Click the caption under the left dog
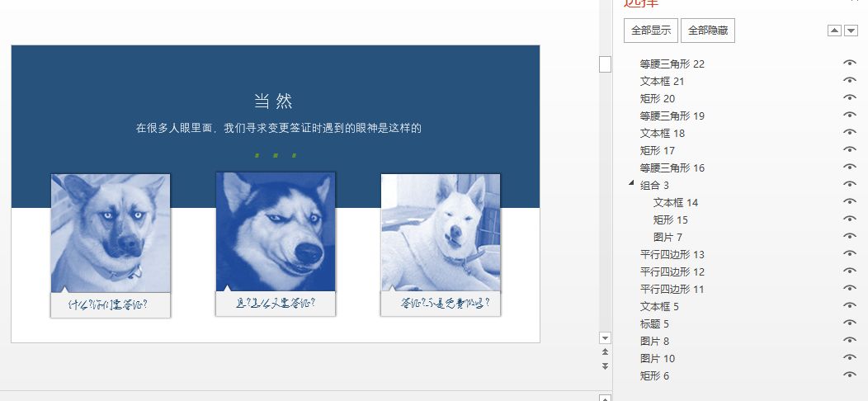Image resolution: width=868 pixels, height=401 pixels. [108, 304]
